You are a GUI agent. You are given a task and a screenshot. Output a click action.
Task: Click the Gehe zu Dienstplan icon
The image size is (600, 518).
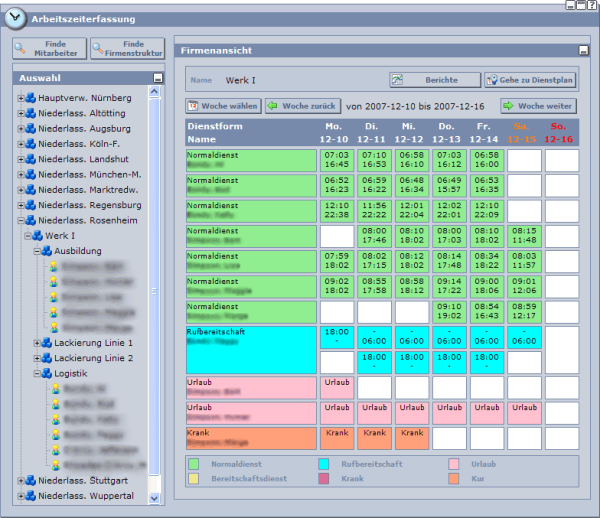coord(492,80)
